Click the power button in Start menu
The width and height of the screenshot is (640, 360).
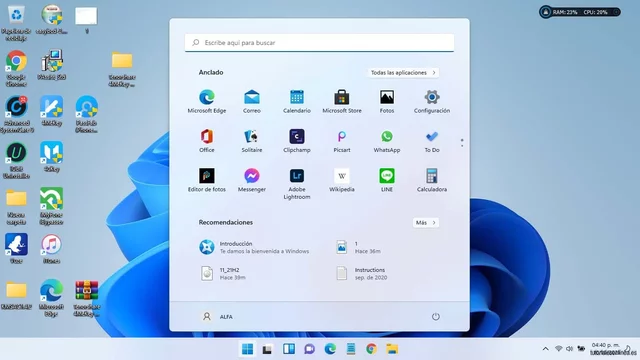pos(436,317)
